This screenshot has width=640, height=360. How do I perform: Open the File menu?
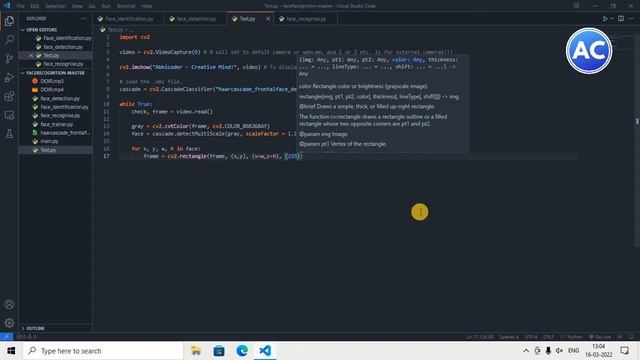click(20, 6)
